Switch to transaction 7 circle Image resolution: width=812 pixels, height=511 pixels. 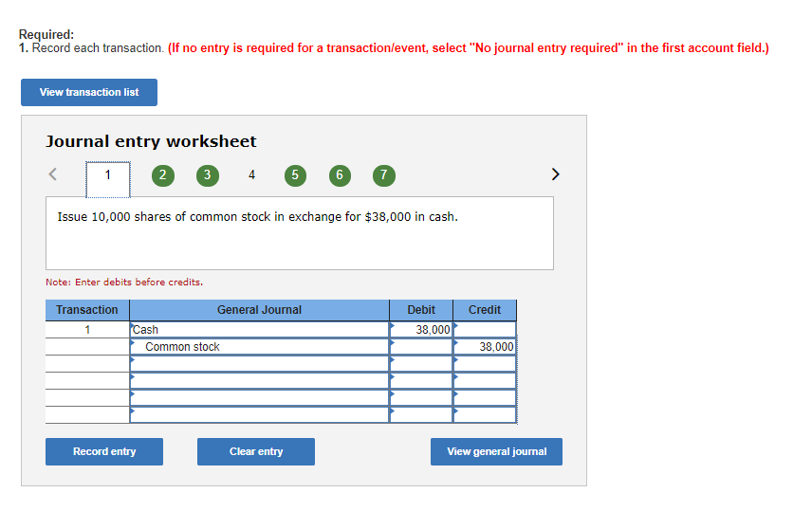384,175
